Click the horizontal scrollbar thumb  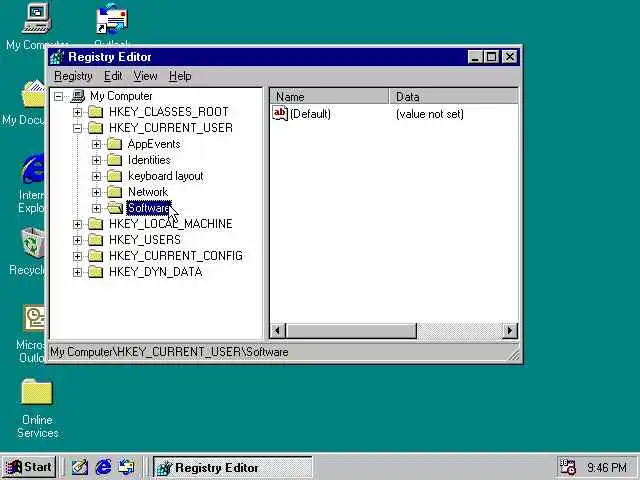coord(351,330)
